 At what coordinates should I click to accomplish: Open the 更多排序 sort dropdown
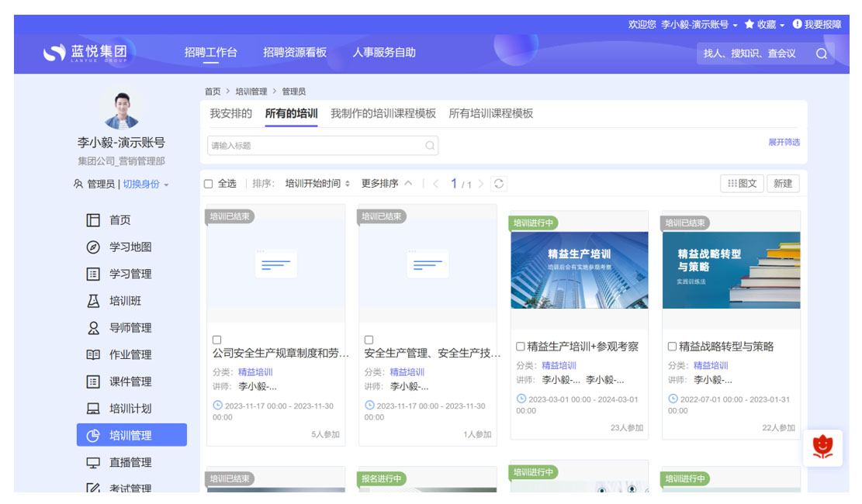click(x=386, y=184)
